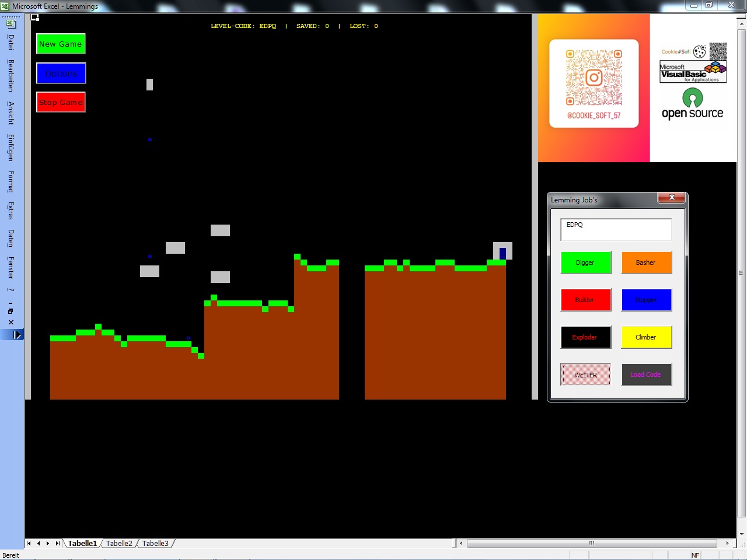Open the Extras menu
The width and height of the screenshot is (747, 560).
click(11, 211)
